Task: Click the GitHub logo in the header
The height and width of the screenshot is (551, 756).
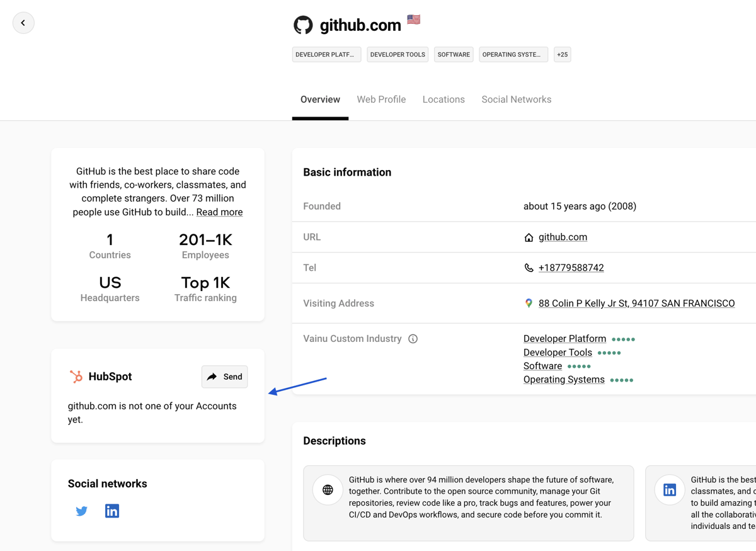Action: click(x=303, y=25)
